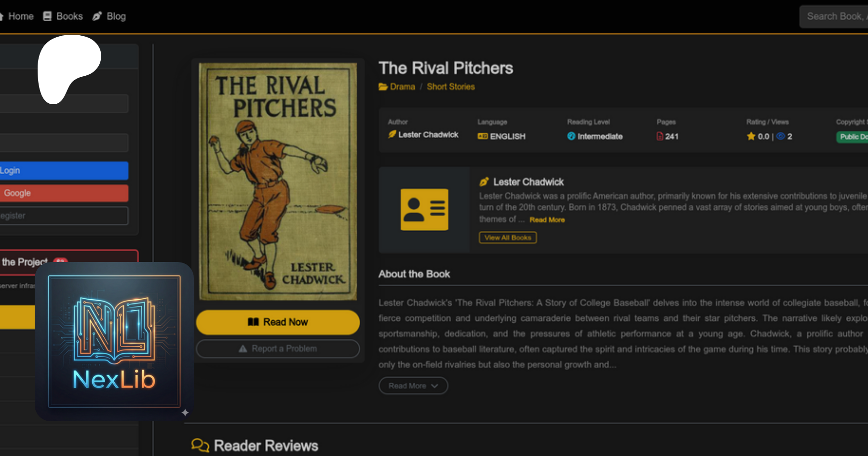Click the Read Now button
This screenshot has width=868, height=456.
[x=278, y=322]
